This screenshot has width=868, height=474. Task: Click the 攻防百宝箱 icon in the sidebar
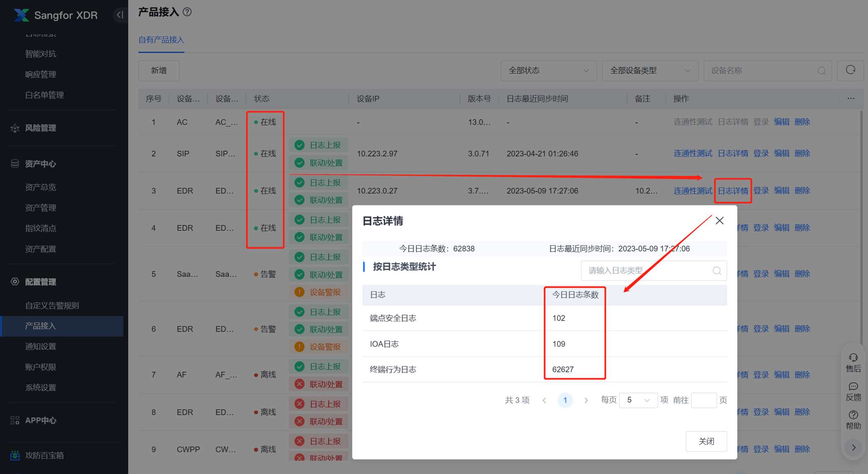click(x=15, y=455)
